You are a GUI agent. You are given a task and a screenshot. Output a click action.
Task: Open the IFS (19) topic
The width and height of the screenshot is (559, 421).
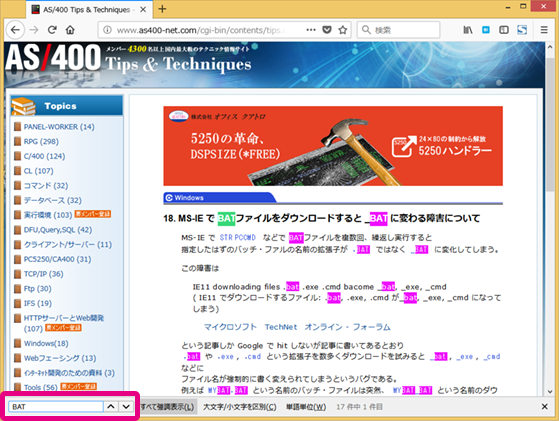click(38, 303)
